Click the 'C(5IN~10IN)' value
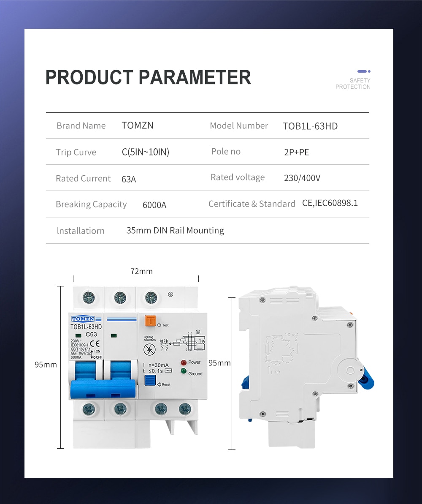This screenshot has width=422, height=504. pos(146,152)
